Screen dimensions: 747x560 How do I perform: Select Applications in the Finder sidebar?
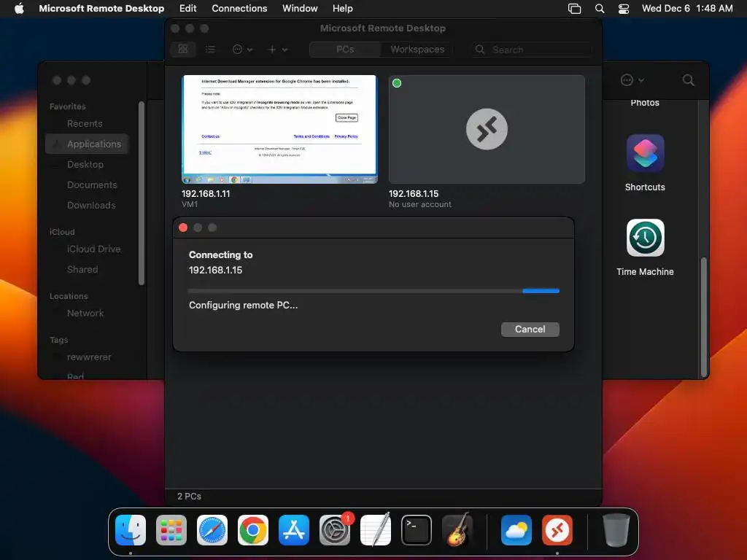pyautogui.click(x=88, y=144)
